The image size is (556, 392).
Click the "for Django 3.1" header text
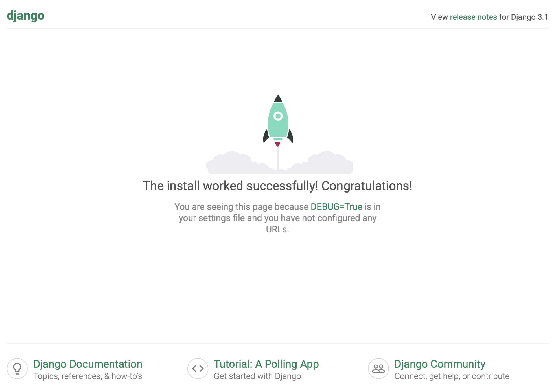(x=524, y=17)
